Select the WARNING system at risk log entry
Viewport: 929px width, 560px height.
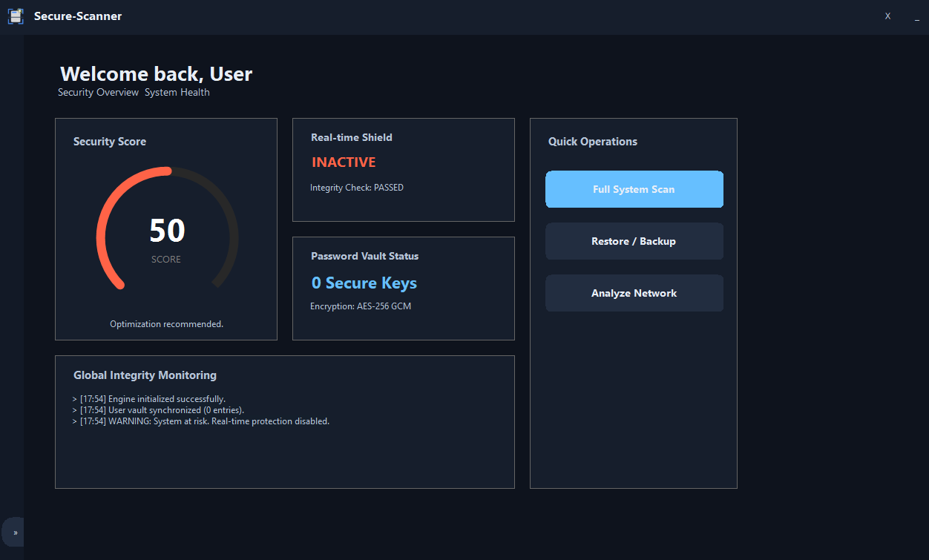(x=202, y=421)
